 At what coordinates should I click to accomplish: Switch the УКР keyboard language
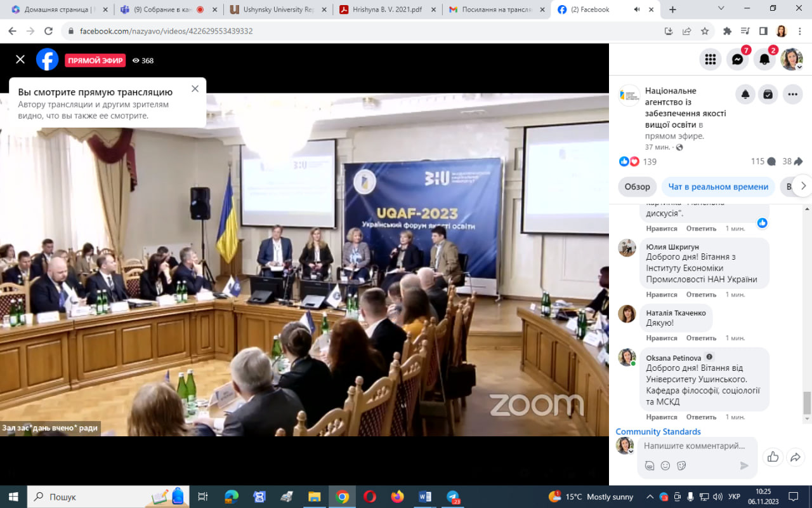coord(733,497)
